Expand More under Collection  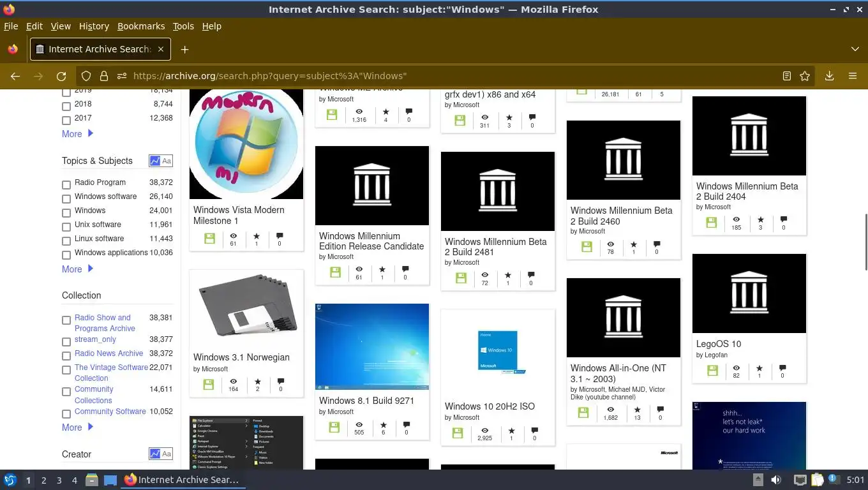tap(77, 427)
